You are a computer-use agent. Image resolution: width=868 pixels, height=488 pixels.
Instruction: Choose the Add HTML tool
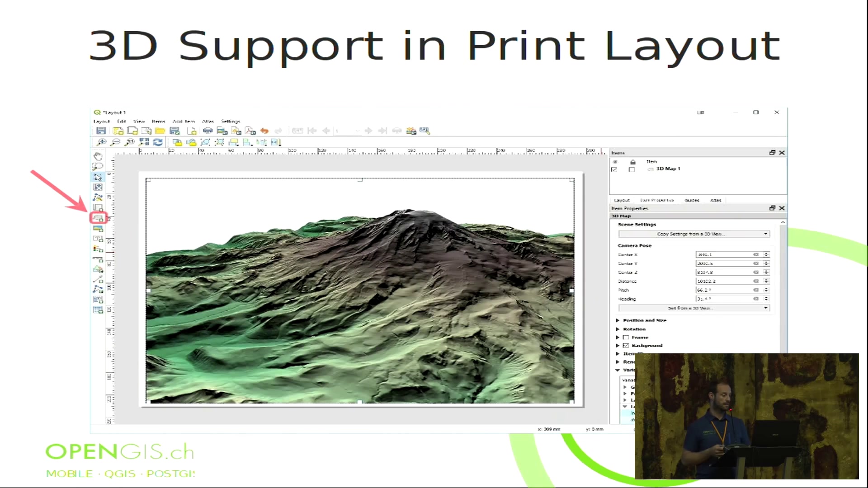(98, 300)
